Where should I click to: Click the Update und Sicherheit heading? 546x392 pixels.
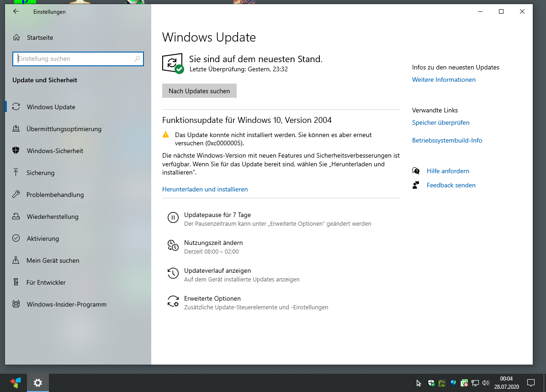tap(45, 80)
